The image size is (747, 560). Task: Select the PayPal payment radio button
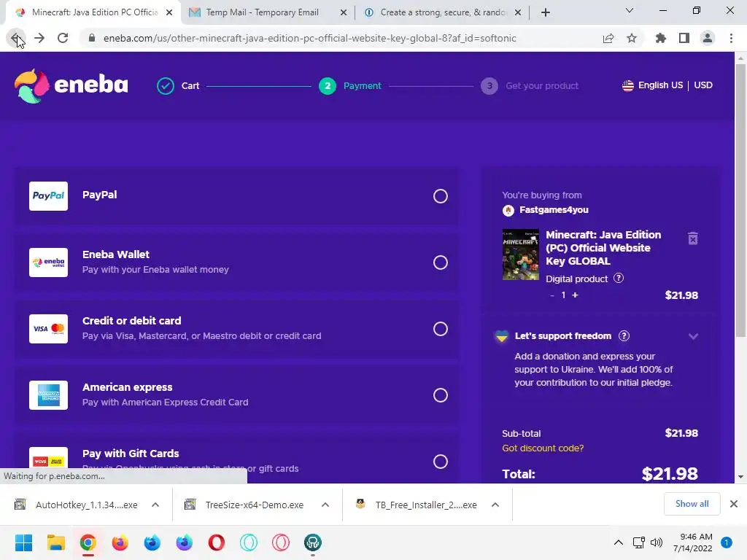click(440, 196)
